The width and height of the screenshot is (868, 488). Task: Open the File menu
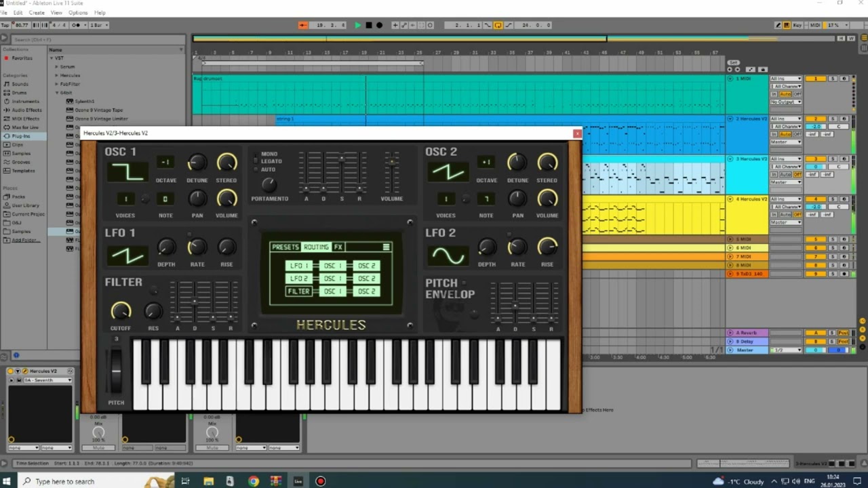(3, 12)
